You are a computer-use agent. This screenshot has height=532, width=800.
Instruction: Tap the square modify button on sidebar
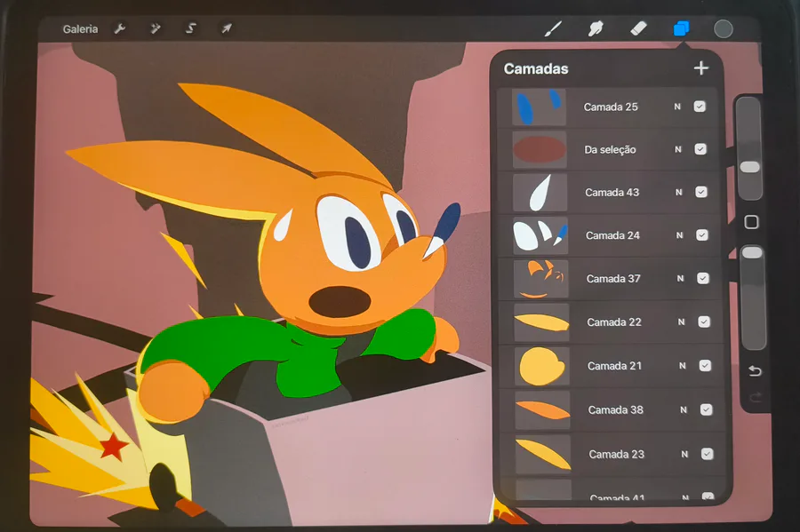(x=751, y=222)
